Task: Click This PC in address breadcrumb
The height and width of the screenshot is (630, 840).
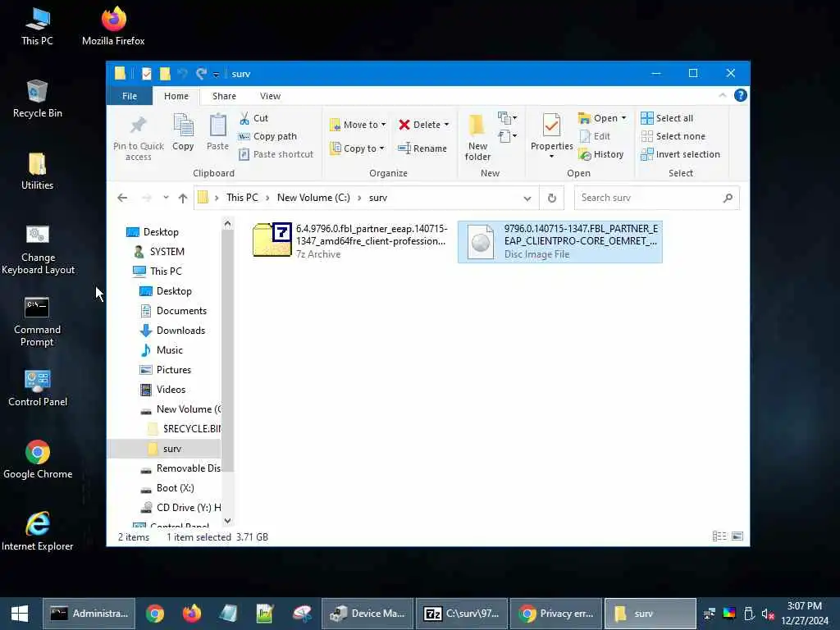Action: [x=242, y=198]
